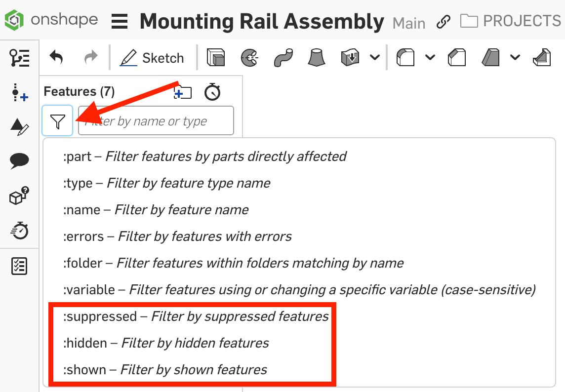
Task: Start a new Sketch
Action: tap(152, 58)
